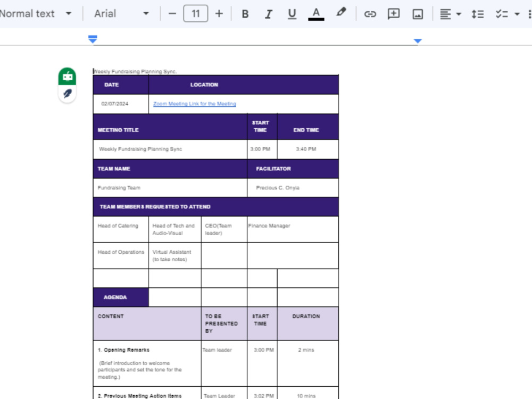Viewport: 532px width, 399px height.
Task: Increase the font size
Action: coord(219,14)
